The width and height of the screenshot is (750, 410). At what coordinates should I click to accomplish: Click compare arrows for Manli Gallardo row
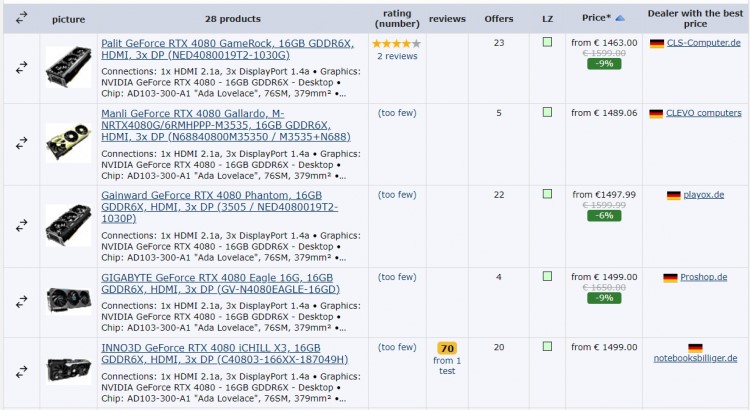click(x=22, y=143)
